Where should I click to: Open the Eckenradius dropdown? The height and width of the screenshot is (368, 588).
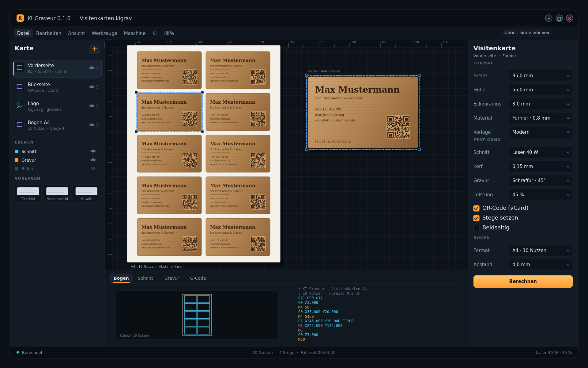click(541, 104)
